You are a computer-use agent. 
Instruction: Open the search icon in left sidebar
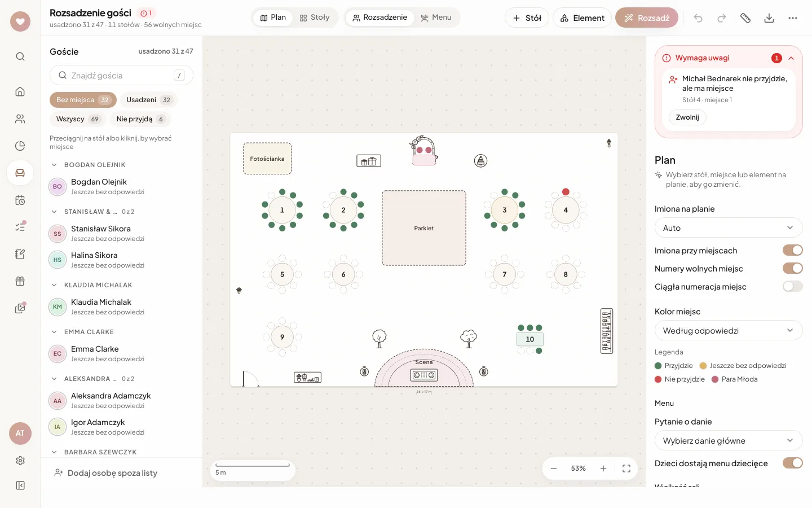(x=20, y=56)
